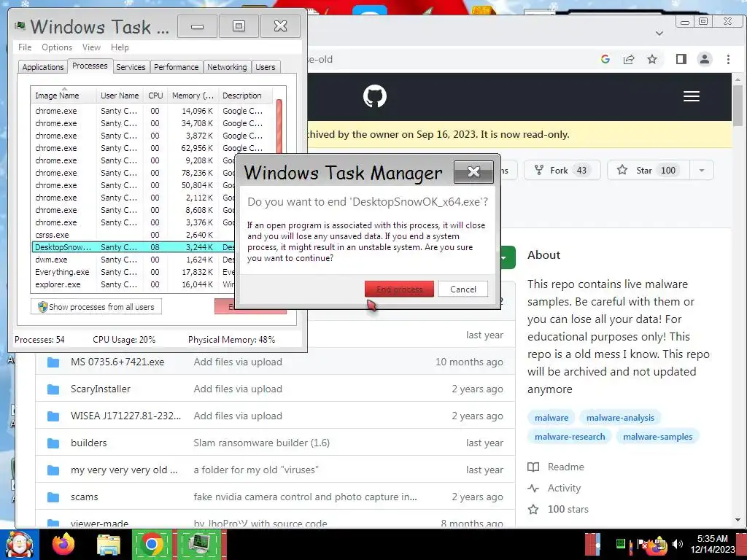The width and height of the screenshot is (747, 560).
Task: Click the volume speaker tray icon
Action: tap(678, 544)
